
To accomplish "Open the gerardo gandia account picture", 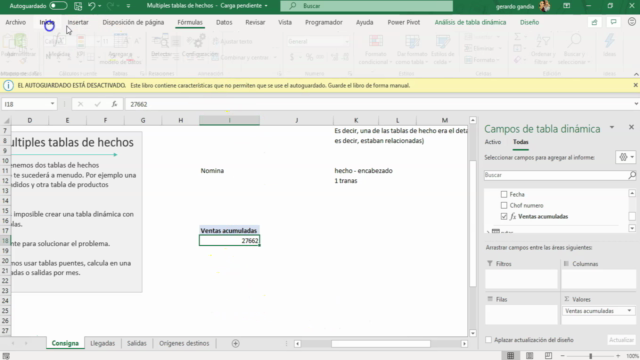I will tap(544, 6).
